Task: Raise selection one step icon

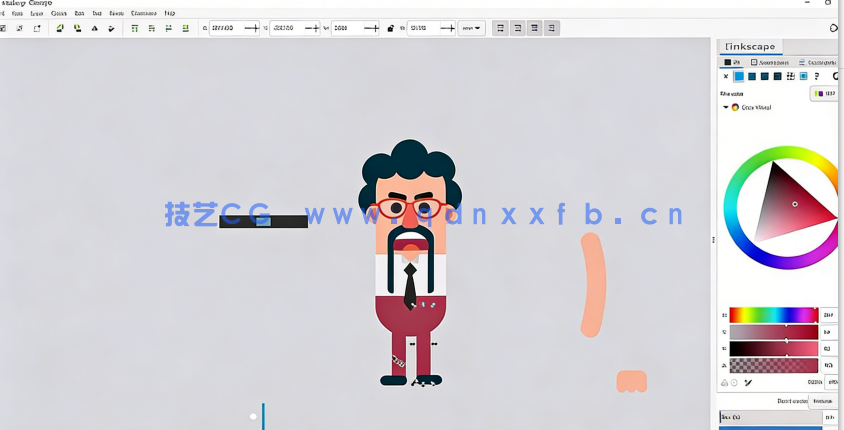Action: tap(152, 28)
